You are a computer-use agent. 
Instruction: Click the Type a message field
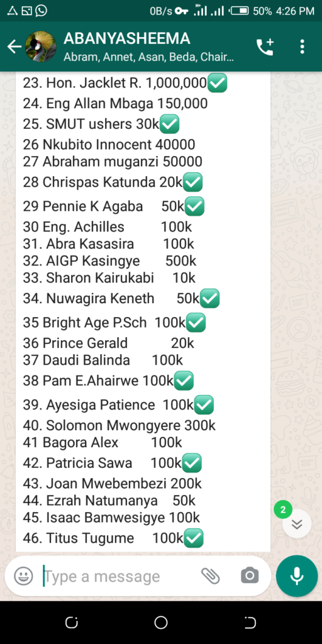pyautogui.click(x=119, y=576)
